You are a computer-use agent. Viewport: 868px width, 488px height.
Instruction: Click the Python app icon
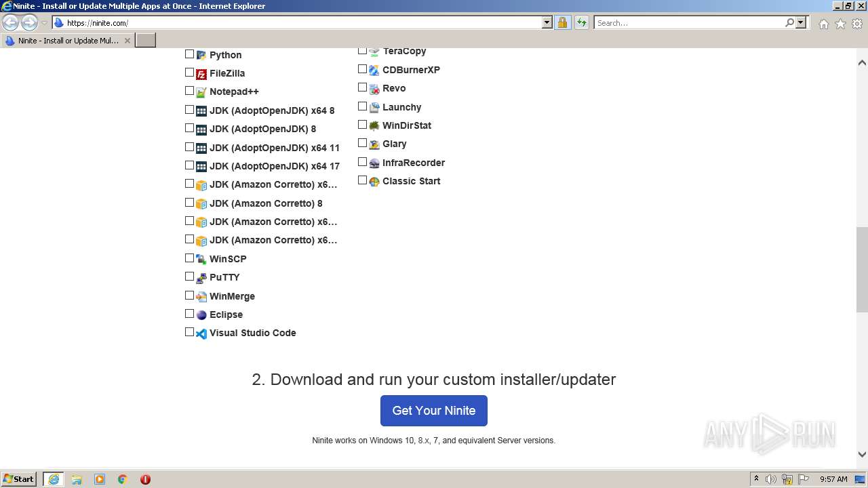(201, 56)
